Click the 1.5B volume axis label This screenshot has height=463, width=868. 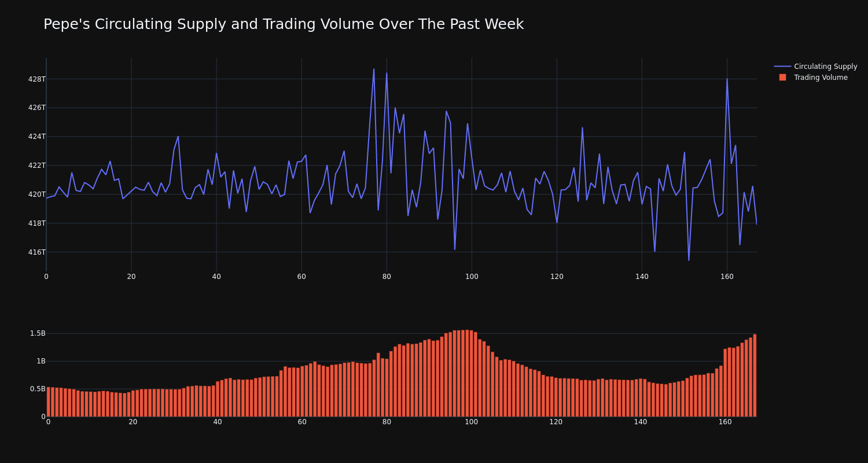[x=38, y=333]
